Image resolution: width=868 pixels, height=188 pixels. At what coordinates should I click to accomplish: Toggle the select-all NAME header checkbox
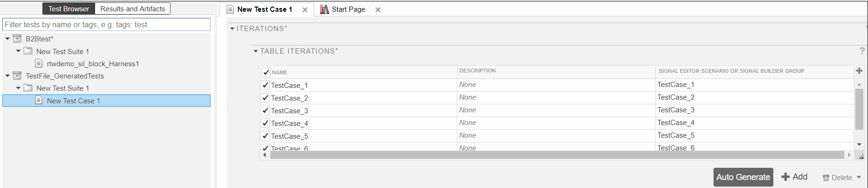pyautogui.click(x=266, y=72)
